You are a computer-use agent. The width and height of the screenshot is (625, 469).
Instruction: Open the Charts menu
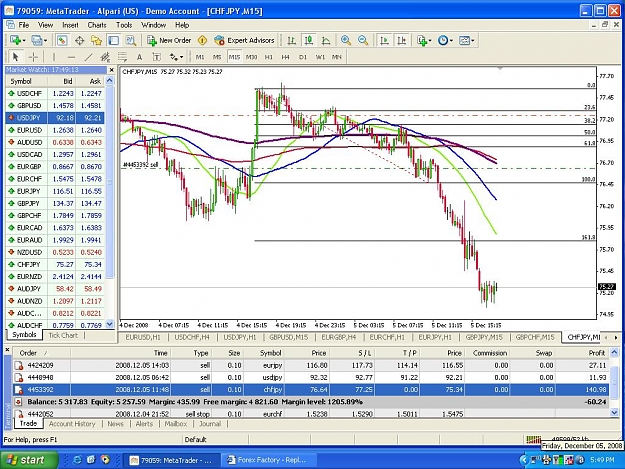pyautogui.click(x=97, y=25)
